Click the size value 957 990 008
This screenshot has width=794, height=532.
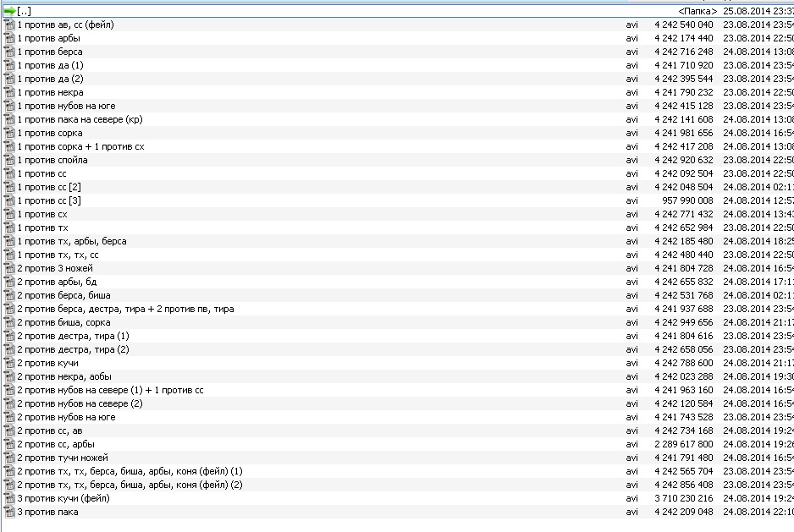(687, 201)
